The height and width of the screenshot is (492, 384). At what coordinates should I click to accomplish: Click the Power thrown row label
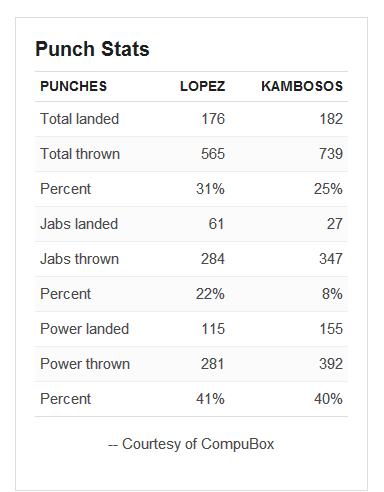pyautogui.click(x=85, y=364)
